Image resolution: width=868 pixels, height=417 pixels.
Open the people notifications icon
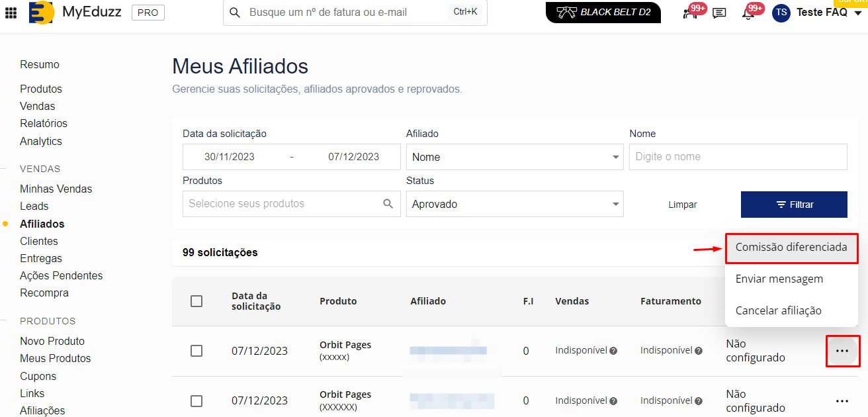pyautogui.click(x=690, y=13)
